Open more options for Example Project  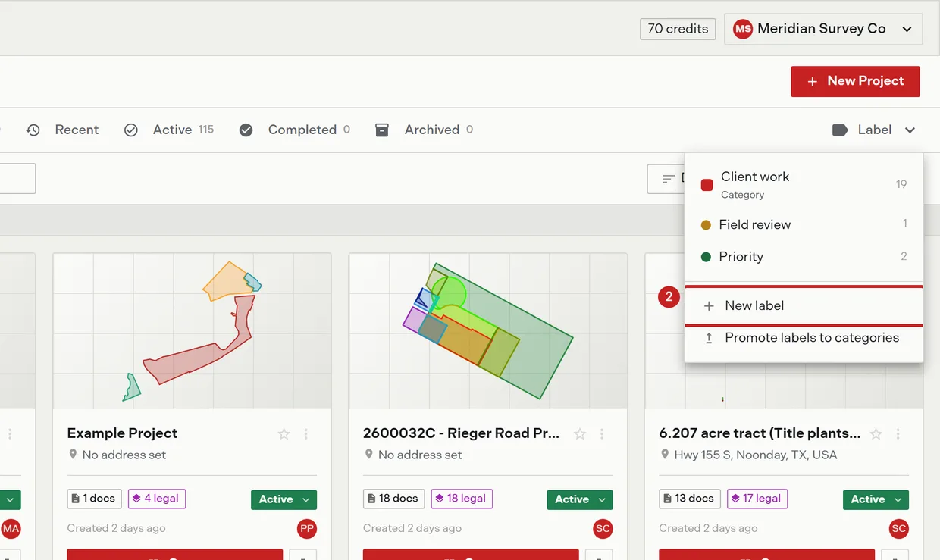306,434
